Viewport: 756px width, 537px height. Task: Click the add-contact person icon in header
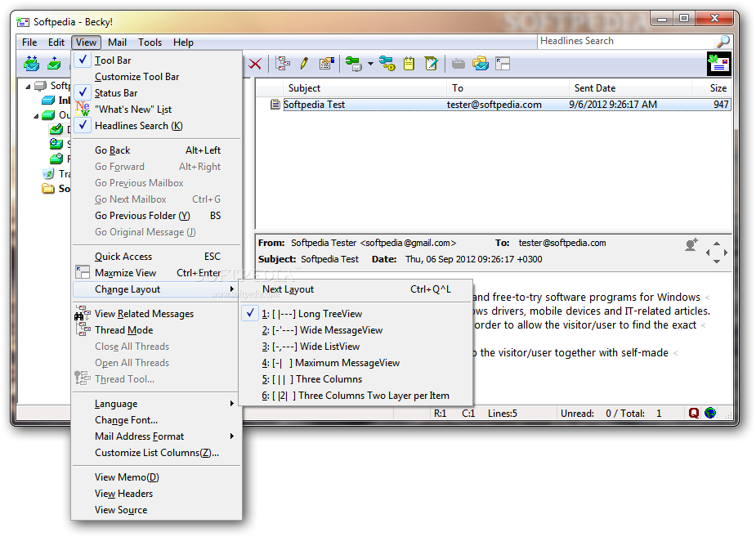(x=691, y=245)
